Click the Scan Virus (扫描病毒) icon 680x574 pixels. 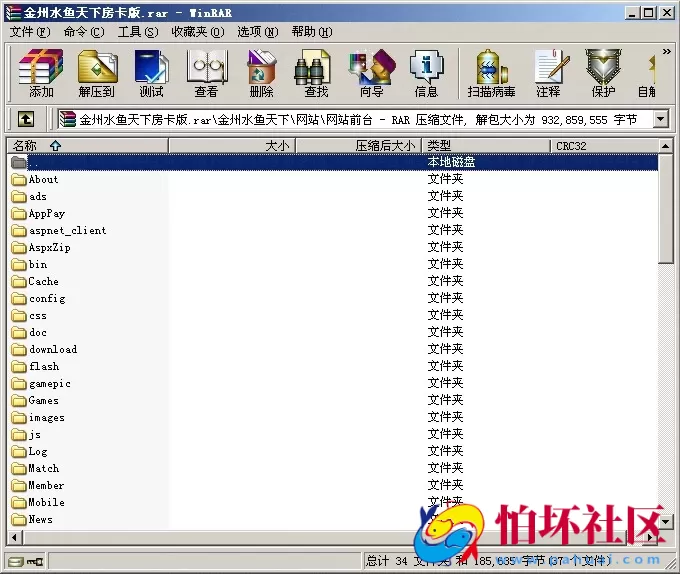tap(491, 72)
